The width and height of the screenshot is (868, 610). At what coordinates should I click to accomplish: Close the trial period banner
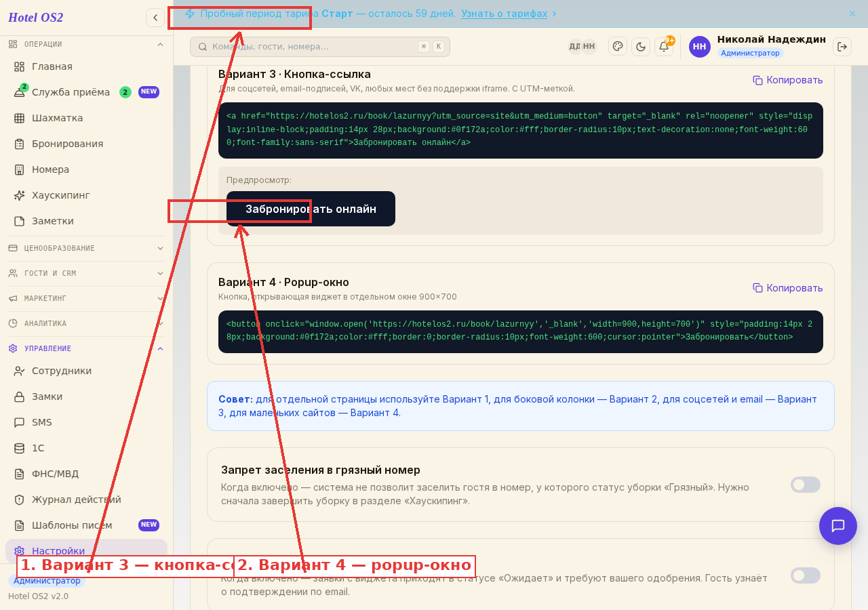(x=852, y=14)
